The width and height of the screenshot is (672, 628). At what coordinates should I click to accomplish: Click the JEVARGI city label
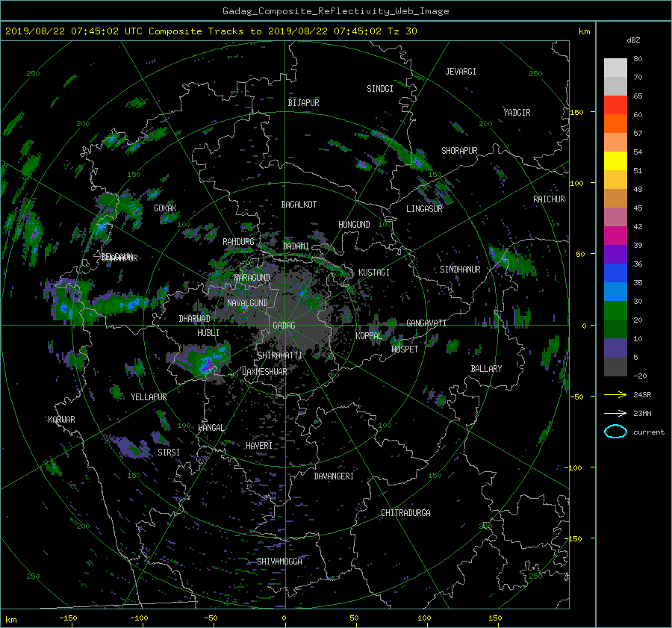coord(461,72)
